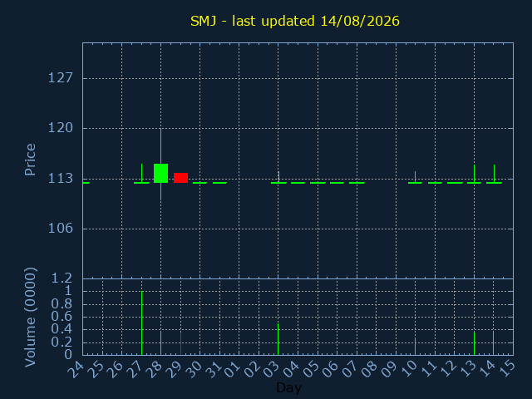
Task: Click the red volume bar on day 29
Action: pos(181,343)
